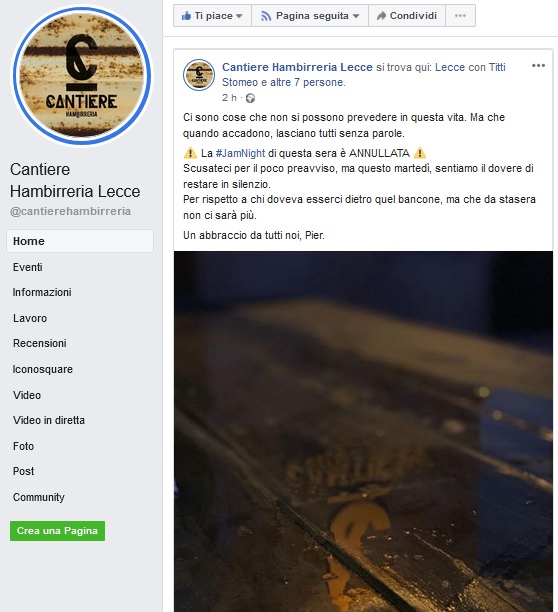Expand the Pagina seguita dropdown arrow
558x612 pixels.
(x=355, y=16)
